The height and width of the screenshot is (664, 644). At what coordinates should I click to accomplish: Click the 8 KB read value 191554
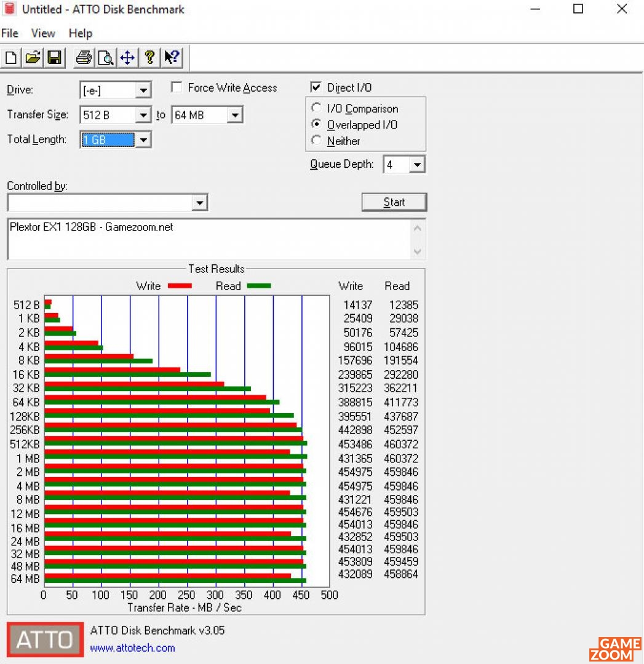point(401,360)
